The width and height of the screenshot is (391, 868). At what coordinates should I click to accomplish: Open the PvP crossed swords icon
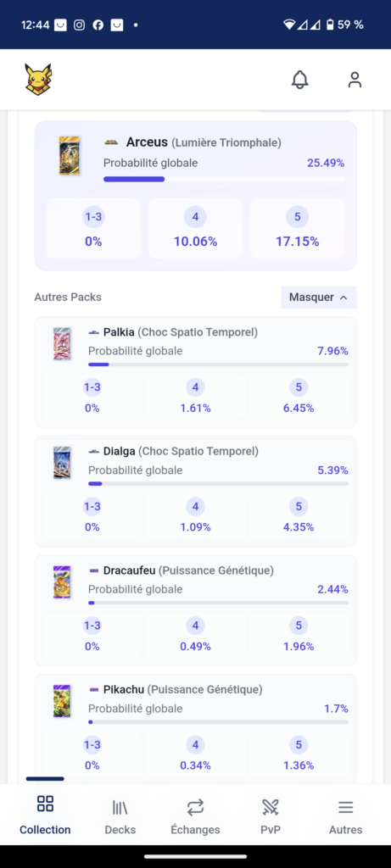(271, 808)
